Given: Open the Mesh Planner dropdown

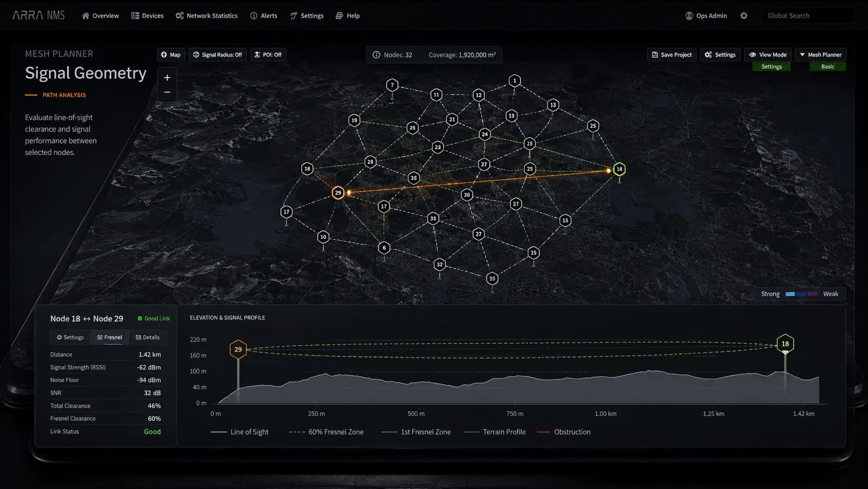Looking at the screenshot, I should [821, 55].
